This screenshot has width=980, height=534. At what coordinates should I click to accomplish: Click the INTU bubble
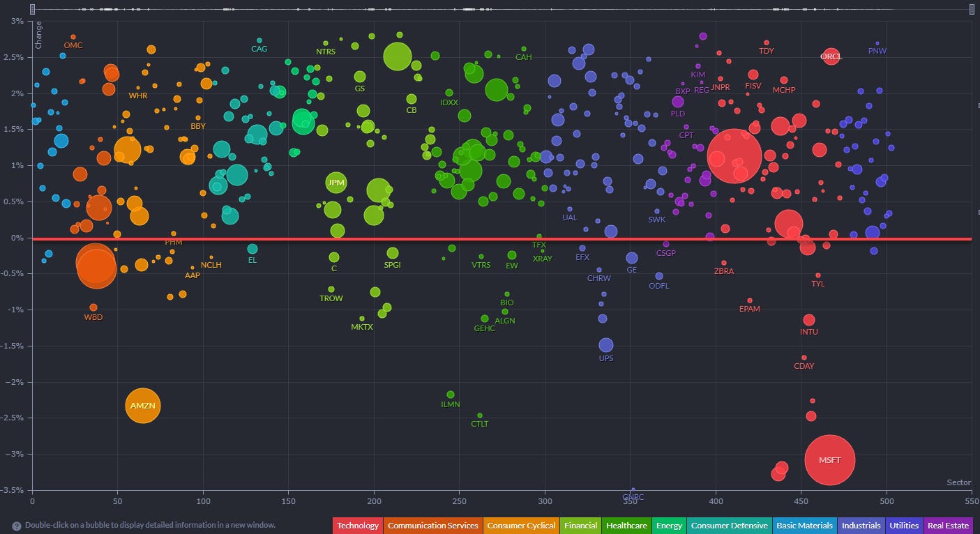click(809, 320)
